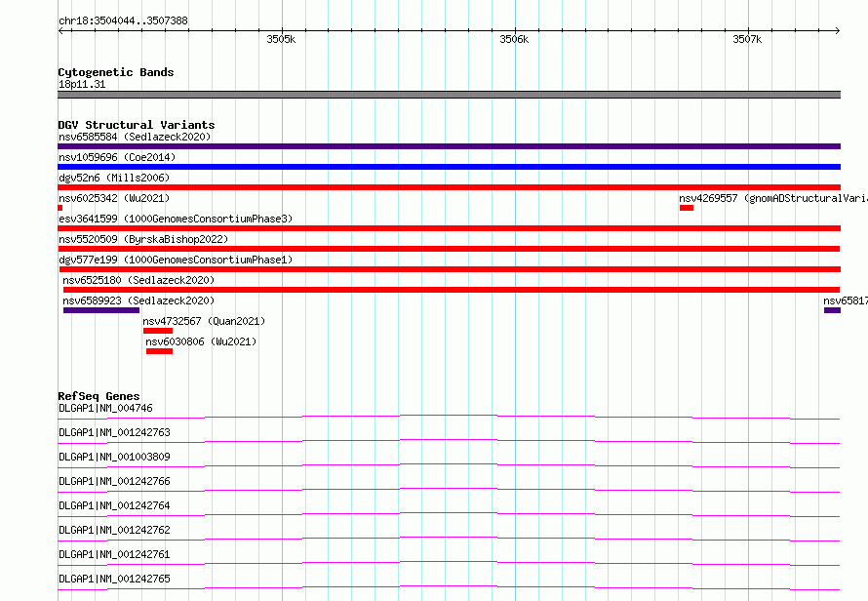Image resolution: width=868 pixels, height=601 pixels.
Task: Click the 3507k ruler marker
Action: (747, 39)
